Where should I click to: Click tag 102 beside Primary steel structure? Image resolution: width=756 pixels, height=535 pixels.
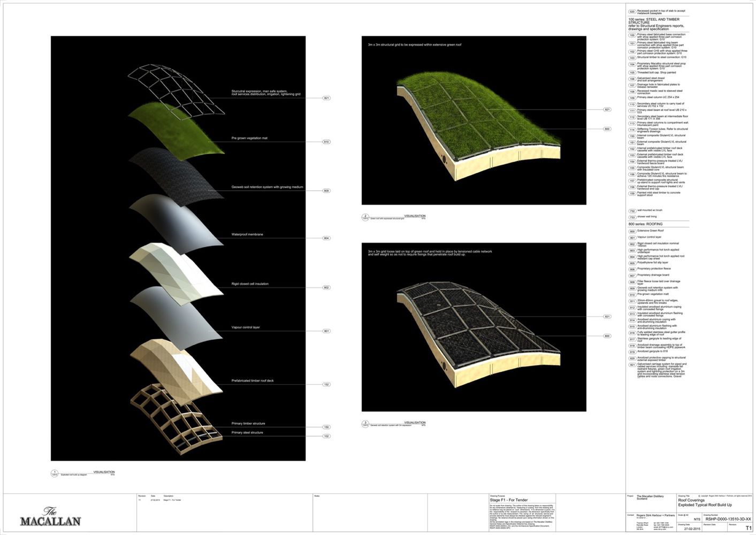pos(326,436)
